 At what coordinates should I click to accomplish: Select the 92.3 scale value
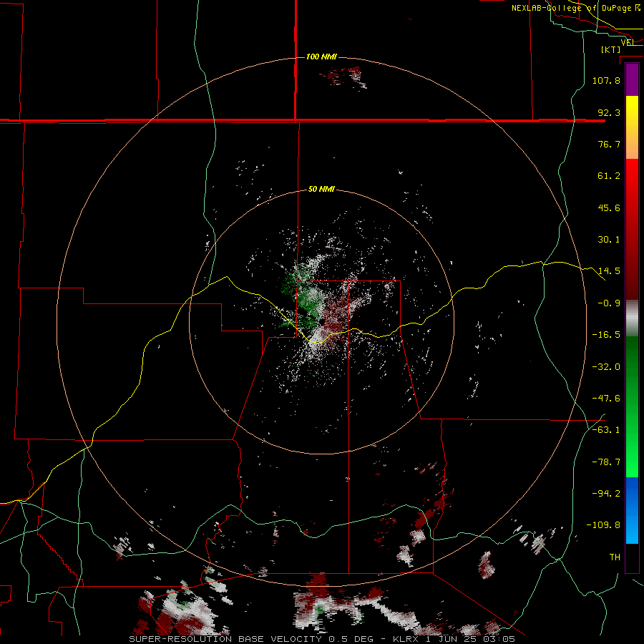(x=609, y=112)
